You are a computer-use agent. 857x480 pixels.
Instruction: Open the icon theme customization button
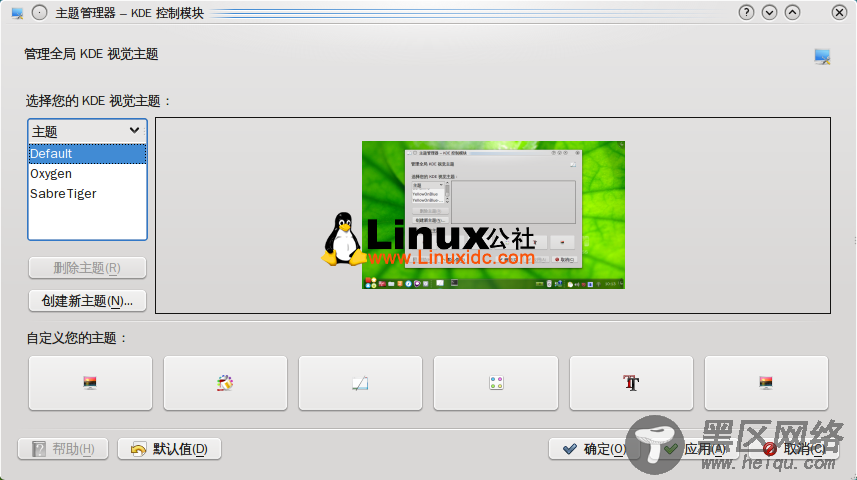pos(496,383)
